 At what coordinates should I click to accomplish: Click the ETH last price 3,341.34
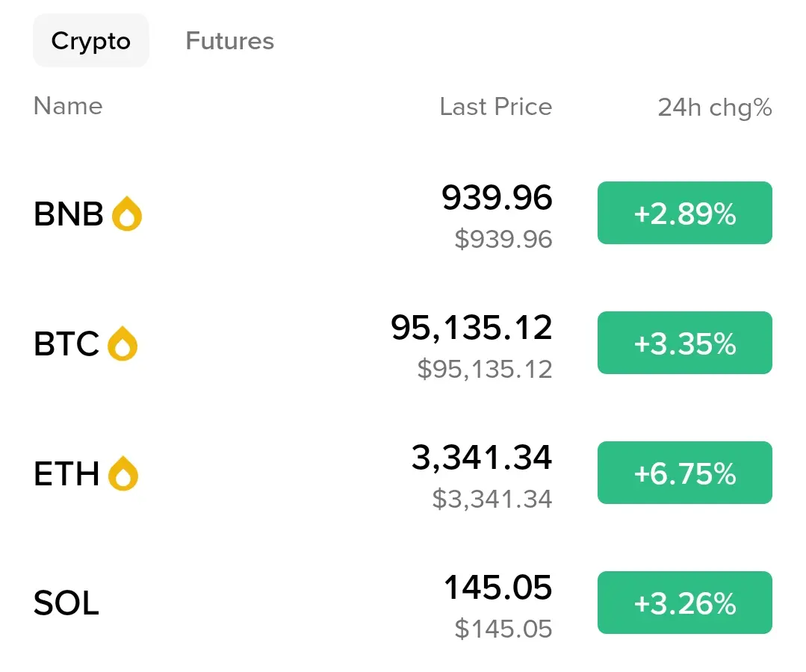pos(482,458)
